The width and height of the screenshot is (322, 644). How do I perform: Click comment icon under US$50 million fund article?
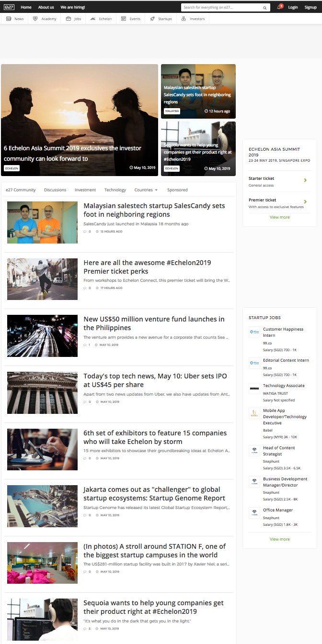coord(85,345)
